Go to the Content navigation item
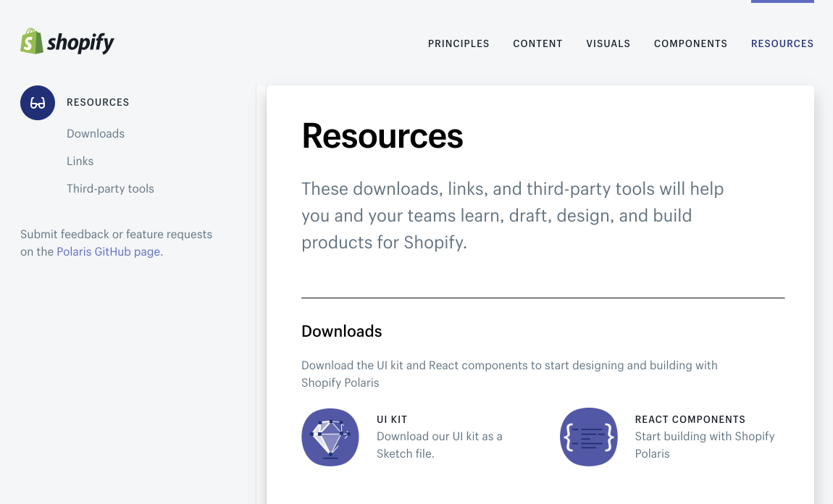833x504 pixels. [x=537, y=43]
